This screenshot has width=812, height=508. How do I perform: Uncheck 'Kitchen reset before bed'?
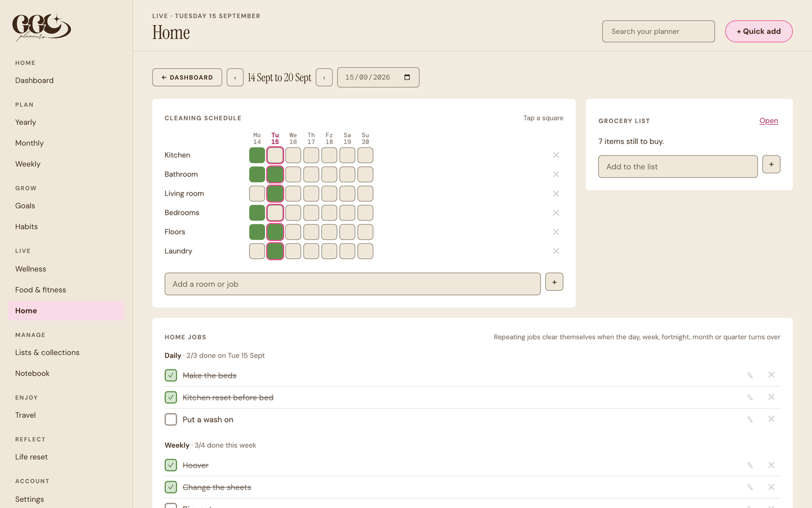(x=171, y=397)
